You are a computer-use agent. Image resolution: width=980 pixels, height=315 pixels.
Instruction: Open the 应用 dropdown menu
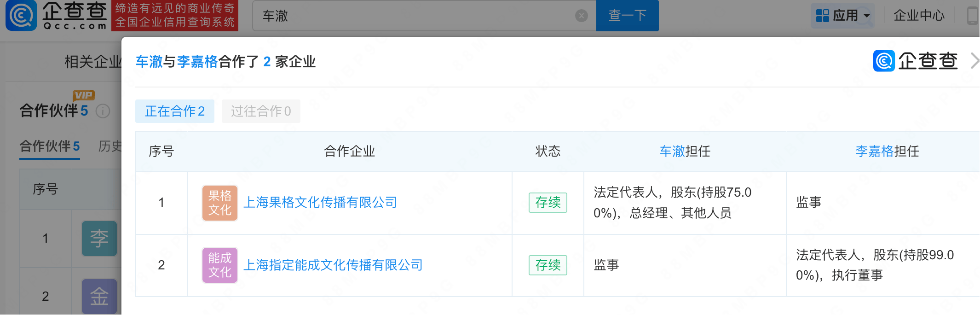click(x=842, y=16)
